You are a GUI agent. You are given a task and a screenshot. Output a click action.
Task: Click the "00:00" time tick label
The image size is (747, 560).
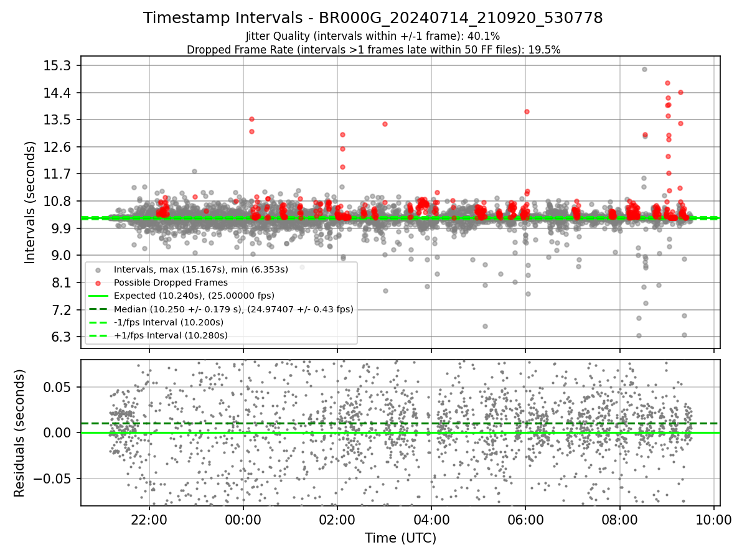point(243,520)
